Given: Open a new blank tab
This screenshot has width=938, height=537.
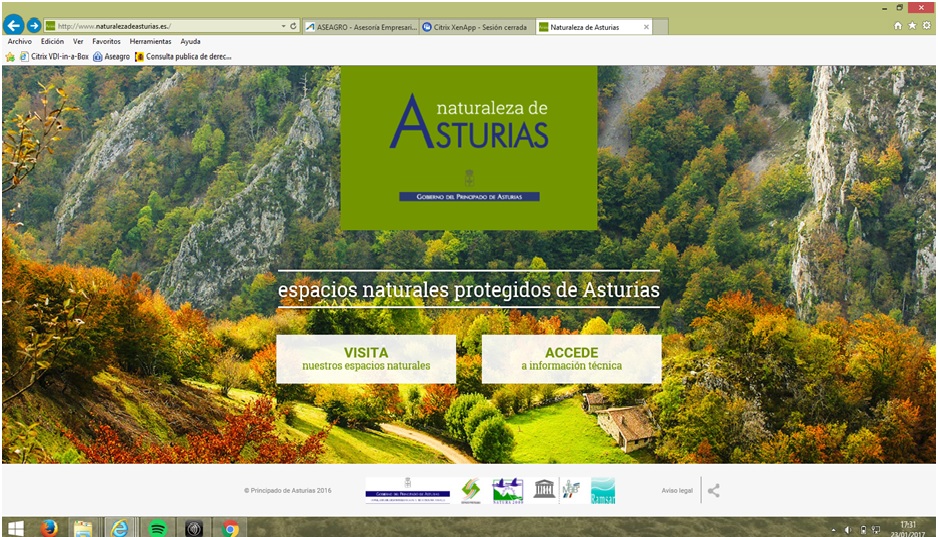Looking at the screenshot, I should [660, 27].
